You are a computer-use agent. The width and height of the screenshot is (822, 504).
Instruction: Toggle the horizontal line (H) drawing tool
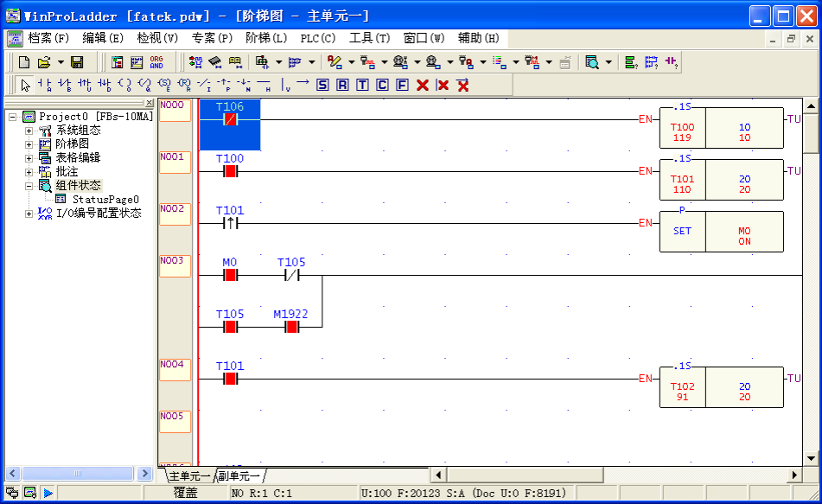click(x=264, y=85)
